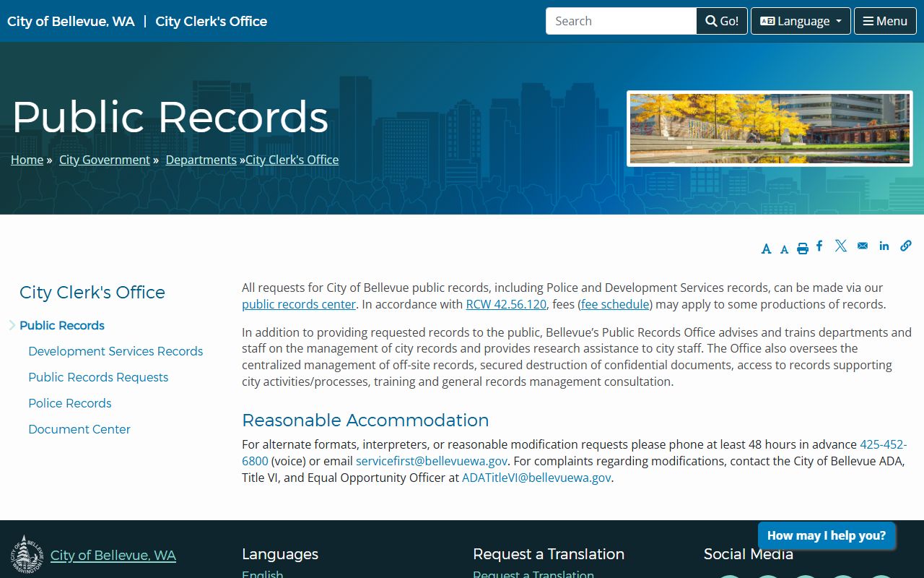
Task: Open the Language dropdown
Action: (x=801, y=21)
